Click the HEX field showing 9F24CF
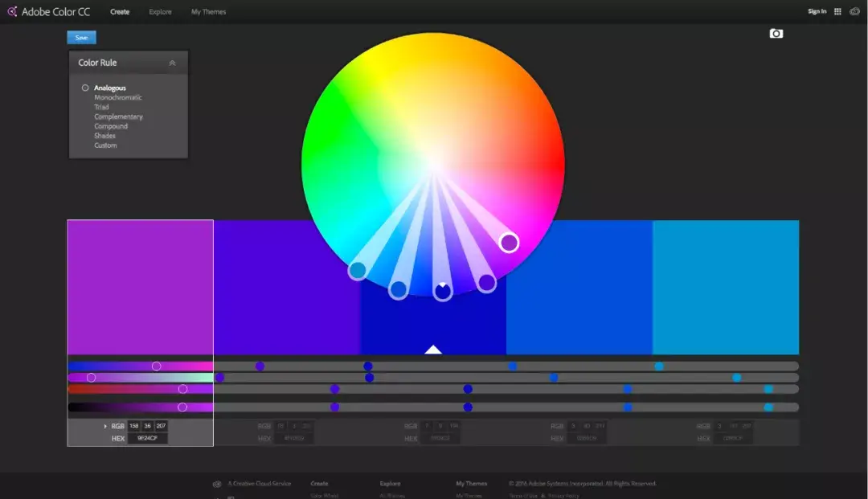Viewport: 868px width, 499px height. 147,438
